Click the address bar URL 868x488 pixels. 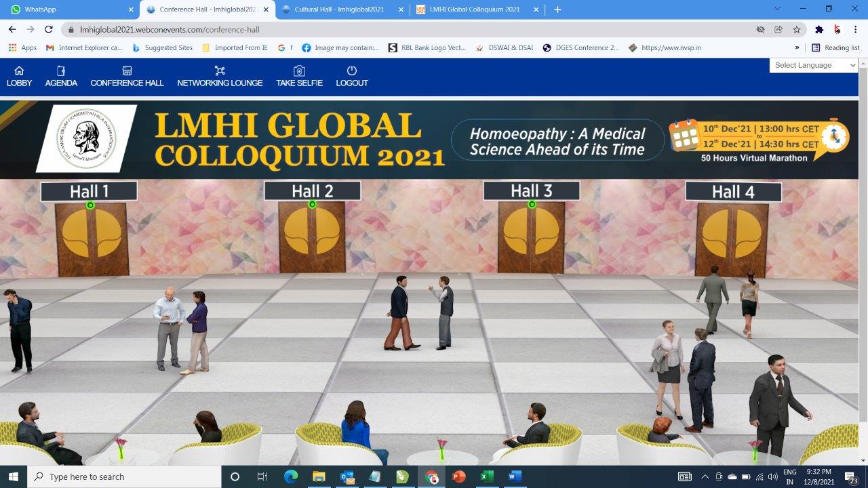170,30
